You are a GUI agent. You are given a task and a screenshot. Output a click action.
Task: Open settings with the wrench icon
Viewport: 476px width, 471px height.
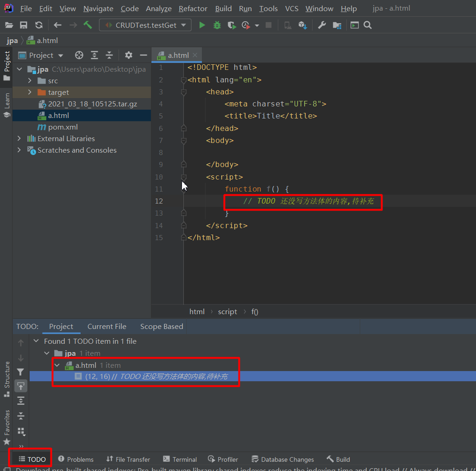[322, 25]
